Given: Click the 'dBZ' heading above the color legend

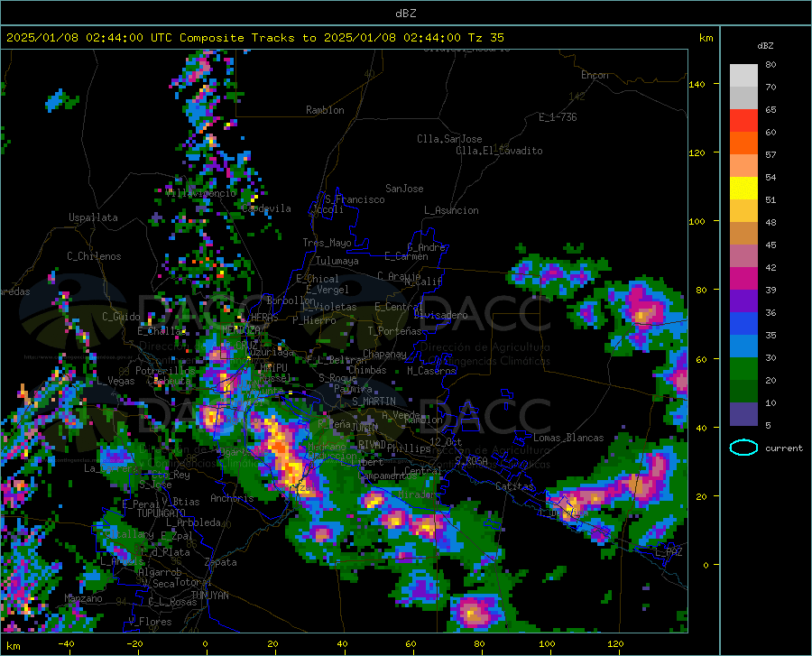Looking at the screenshot, I should pyautogui.click(x=765, y=45).
